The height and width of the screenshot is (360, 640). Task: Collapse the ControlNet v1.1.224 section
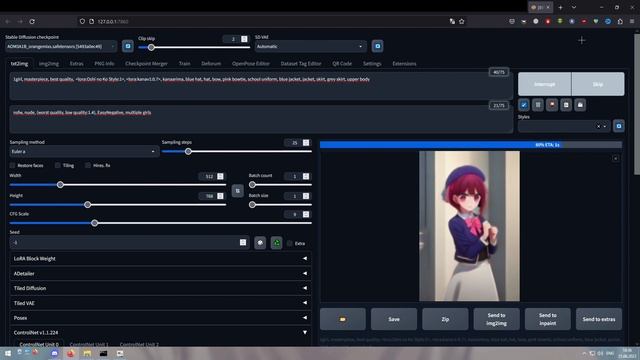(x=160, y=332)
